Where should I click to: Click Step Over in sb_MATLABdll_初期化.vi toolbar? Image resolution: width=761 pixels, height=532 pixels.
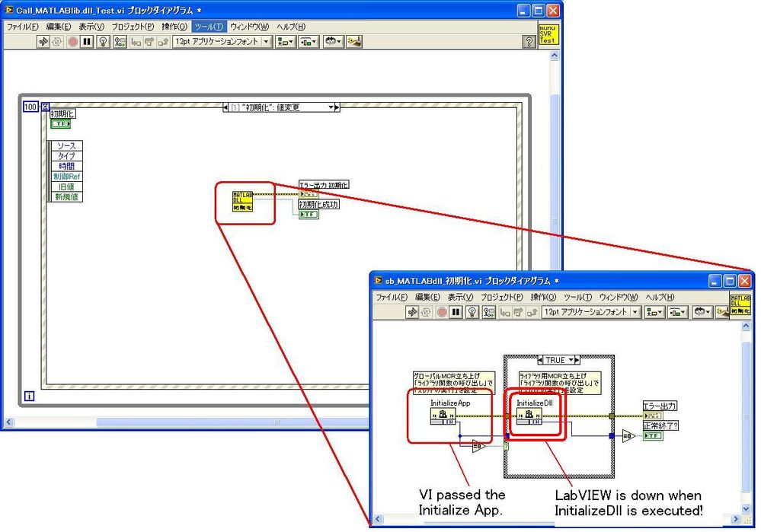click(518, 313)
